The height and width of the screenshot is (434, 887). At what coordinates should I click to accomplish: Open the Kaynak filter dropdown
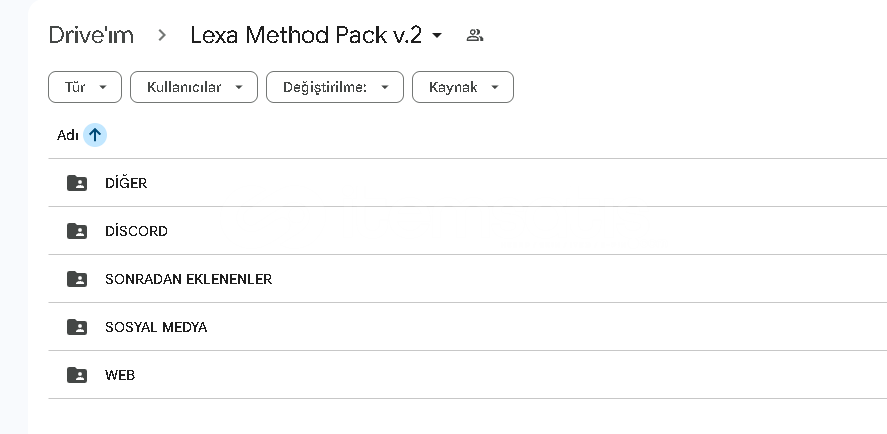click(x=463, y=87)
